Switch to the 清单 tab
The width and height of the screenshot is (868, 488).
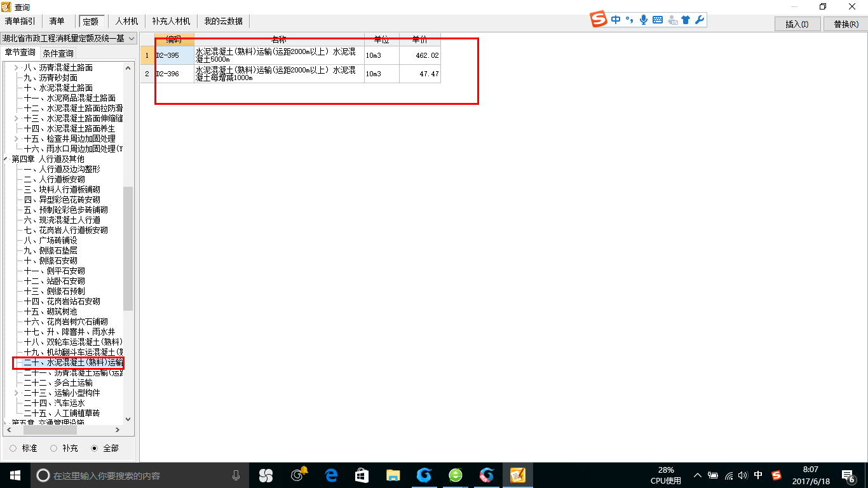click(57, 21)
